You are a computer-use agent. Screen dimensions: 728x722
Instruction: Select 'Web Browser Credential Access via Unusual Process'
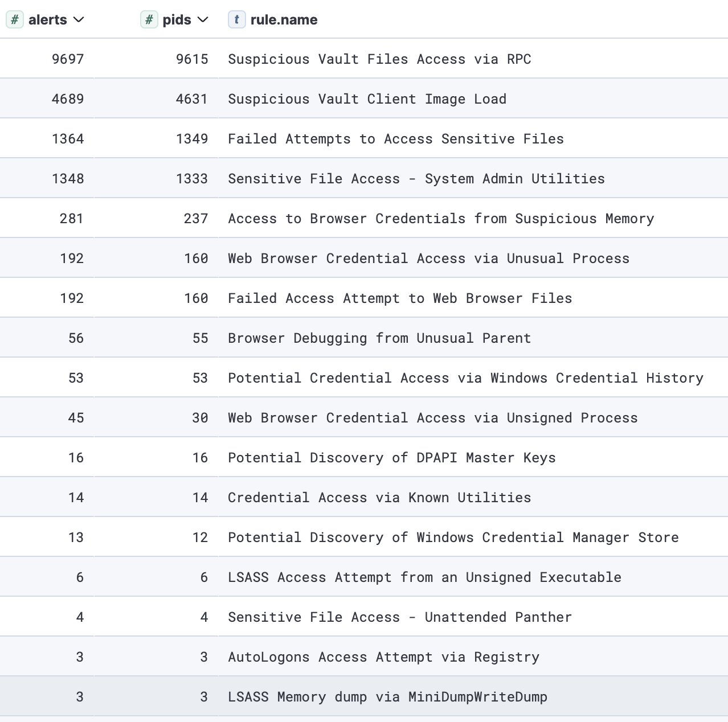pyautogui.click(x=429, y=259)
